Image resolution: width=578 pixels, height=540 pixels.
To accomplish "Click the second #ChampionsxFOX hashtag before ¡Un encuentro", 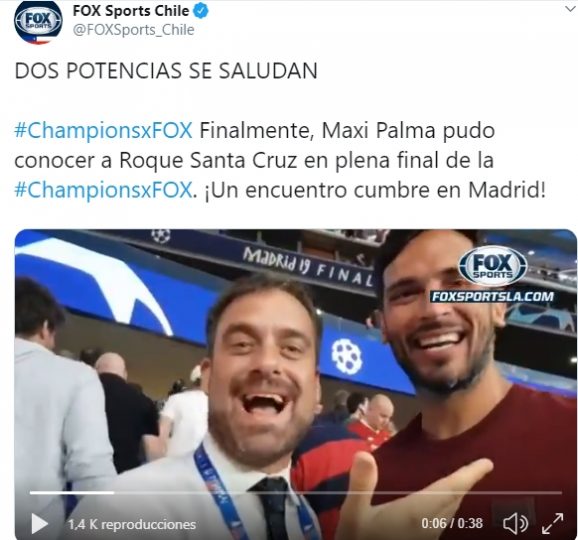I will tap(103, 190).
